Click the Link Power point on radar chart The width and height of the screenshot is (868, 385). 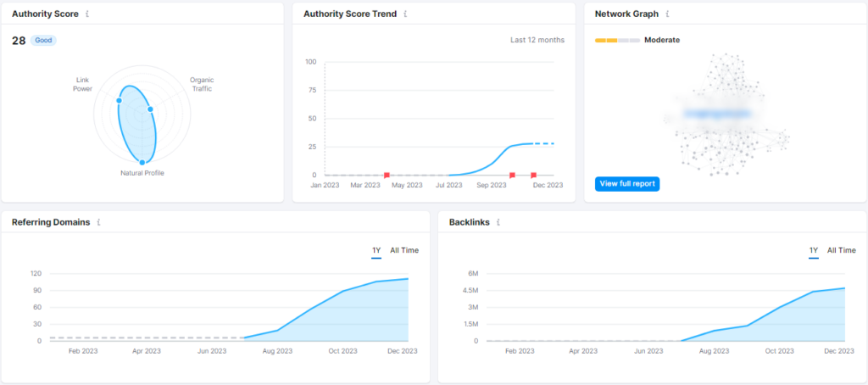(119, 100)
